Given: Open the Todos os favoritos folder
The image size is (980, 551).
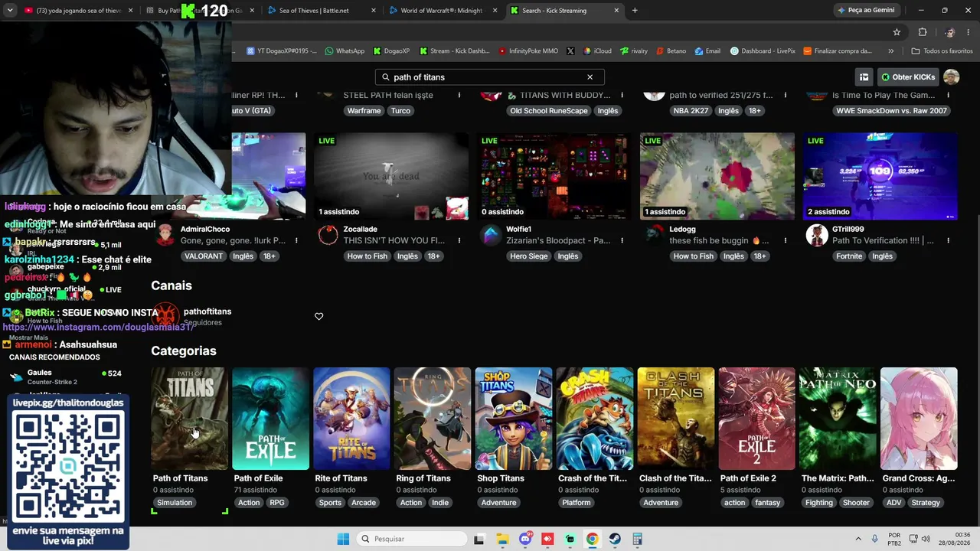Looking at the screenshot, I should [942, 51].
